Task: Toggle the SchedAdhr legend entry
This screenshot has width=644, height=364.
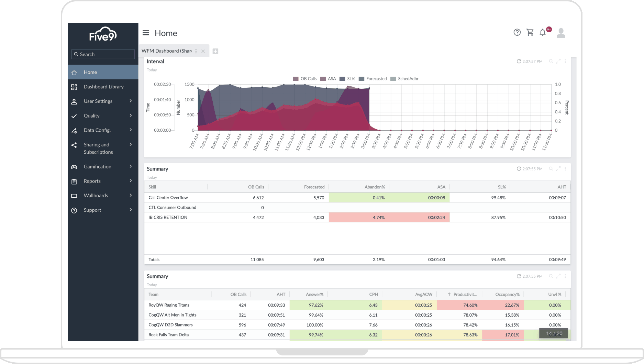Action: pos(404,79)
